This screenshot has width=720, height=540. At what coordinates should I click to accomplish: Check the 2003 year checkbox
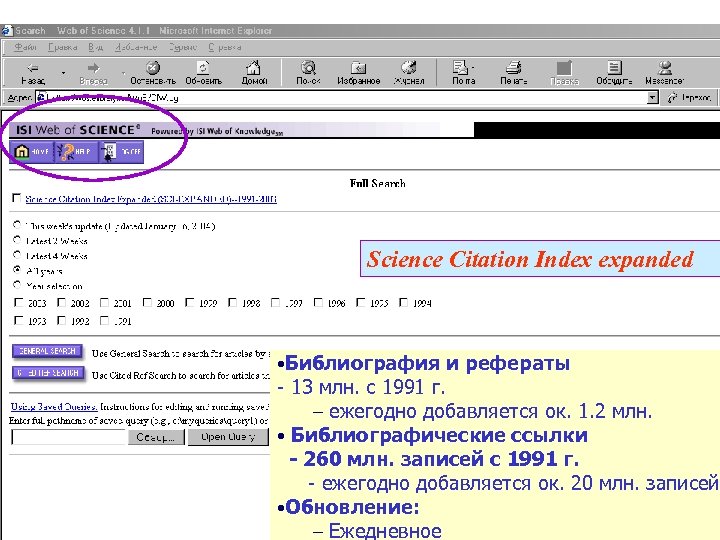coord(18,302)
